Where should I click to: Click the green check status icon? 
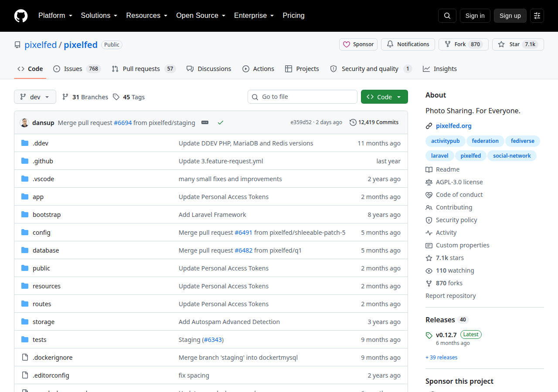coord(221,122)
